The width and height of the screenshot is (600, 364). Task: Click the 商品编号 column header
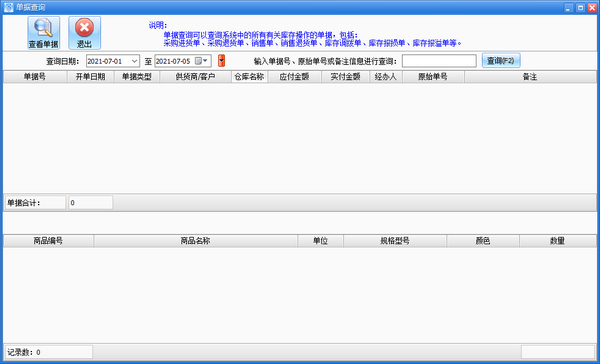(49, 241)
